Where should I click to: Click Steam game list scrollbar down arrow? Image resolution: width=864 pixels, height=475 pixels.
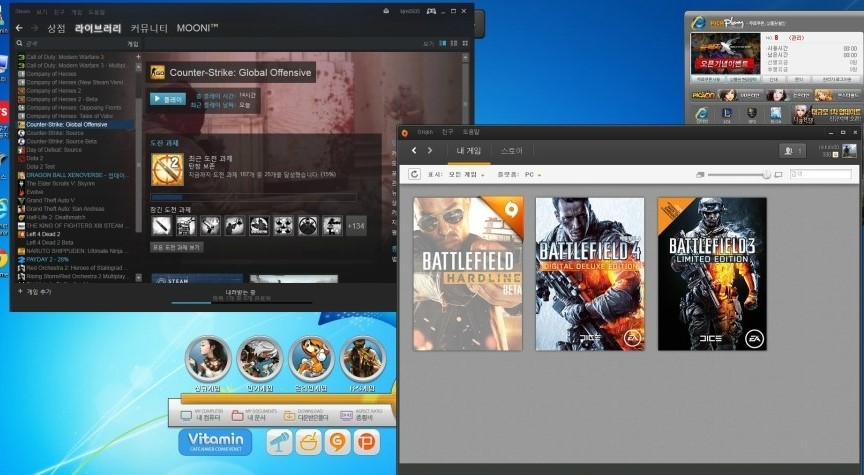click(x=138, y=277)
